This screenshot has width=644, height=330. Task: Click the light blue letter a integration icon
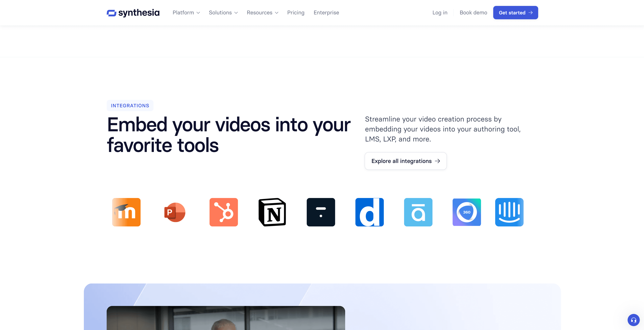(x=418, y=212)
